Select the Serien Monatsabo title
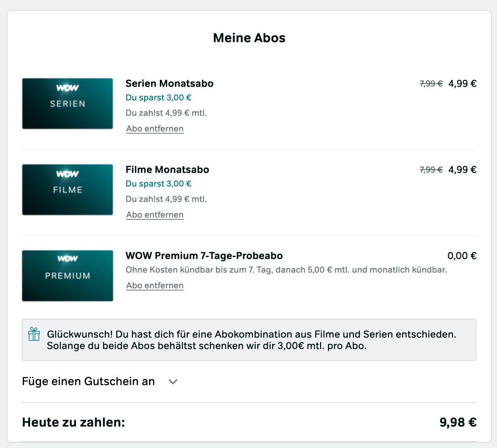The height and width of the screenshot is (448, 497). point(169,84)
